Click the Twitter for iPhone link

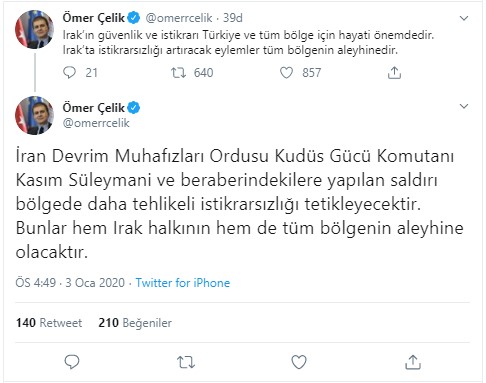(183, 283)
